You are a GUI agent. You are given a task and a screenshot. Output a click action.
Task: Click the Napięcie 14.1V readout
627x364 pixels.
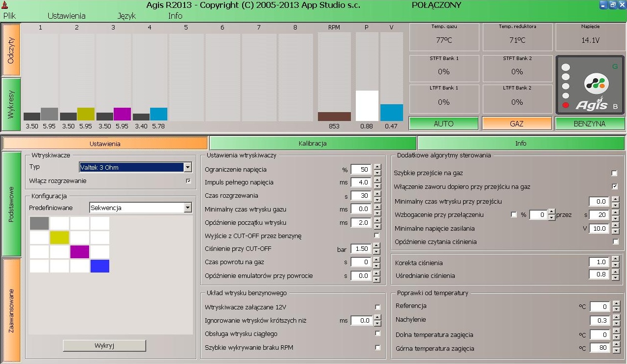[x=590, y=36]
